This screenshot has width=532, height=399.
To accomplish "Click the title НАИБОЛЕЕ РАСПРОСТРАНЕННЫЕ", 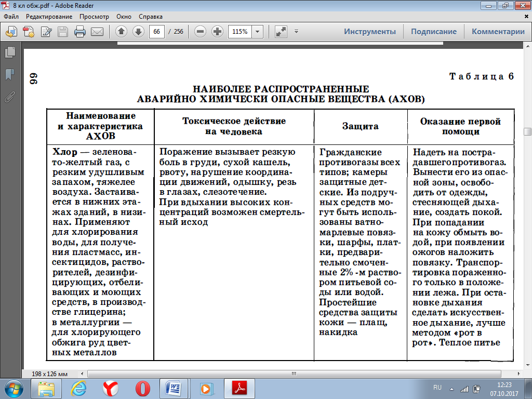I will click(281, 89).
